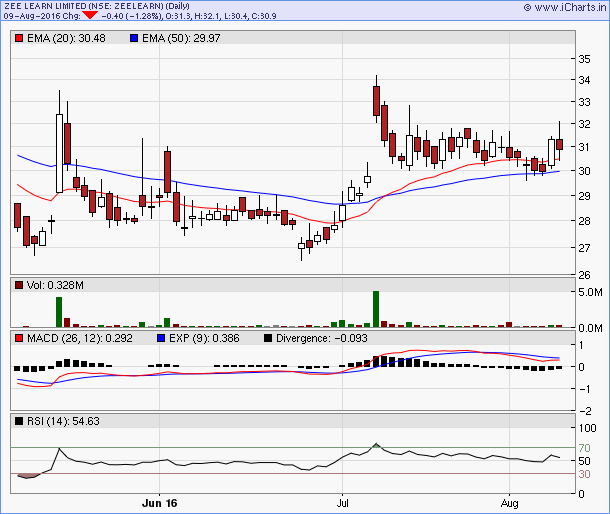Click the RSI 50 axis label
Image resolution: width=610 pixels, height=514 pixels.
pyautogui.click(x=584, y=461)
